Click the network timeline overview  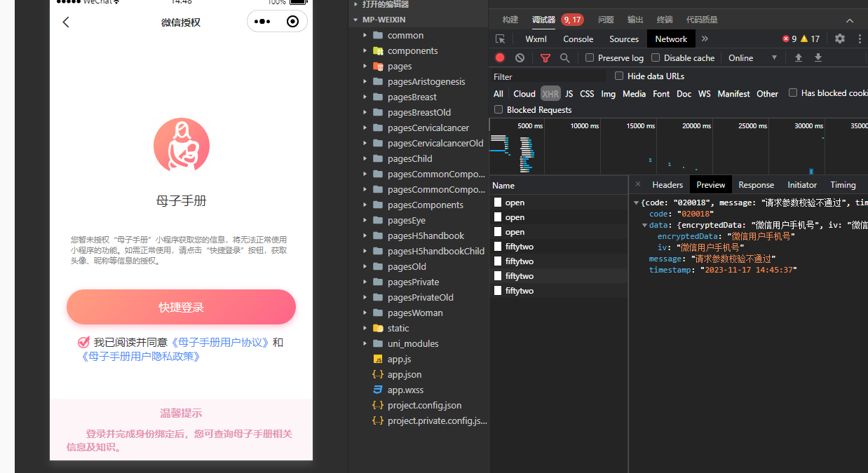click(x=678, y=146)
